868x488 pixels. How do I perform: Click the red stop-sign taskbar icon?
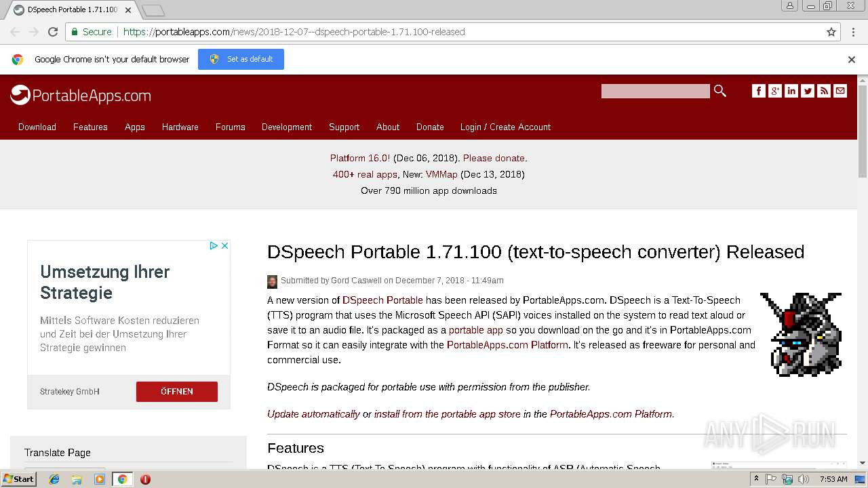(x=145, y=479)
